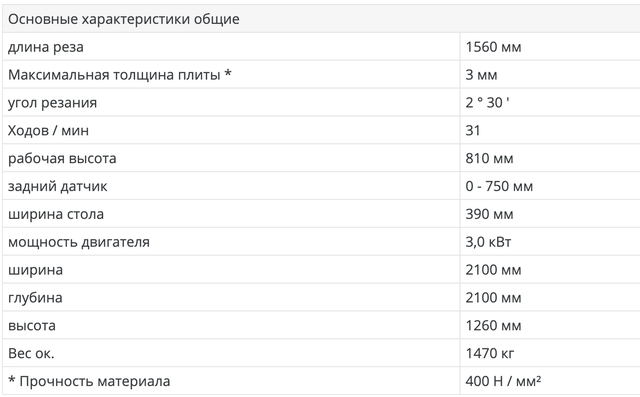Select the 'мощность двигателя' label

point(79,242)
